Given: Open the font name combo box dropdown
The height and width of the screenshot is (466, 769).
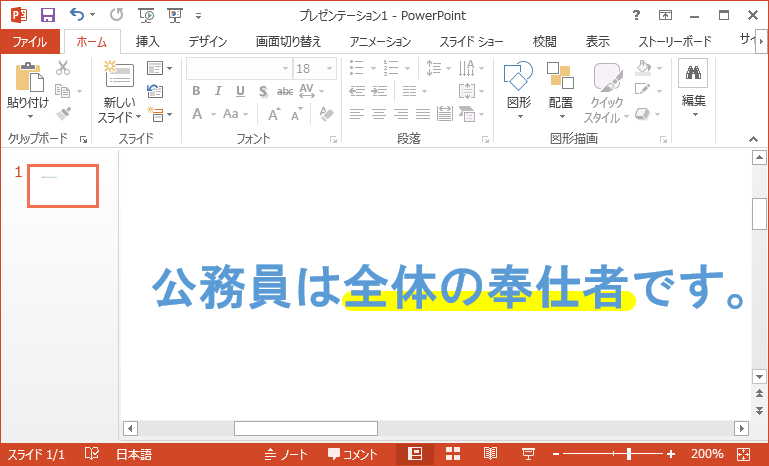Looking at the screenshot, I should (x=285, y=69).
